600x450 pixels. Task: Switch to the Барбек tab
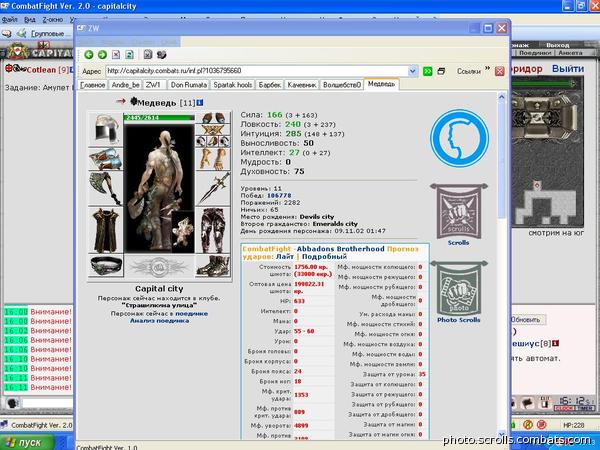pos(270,85)
